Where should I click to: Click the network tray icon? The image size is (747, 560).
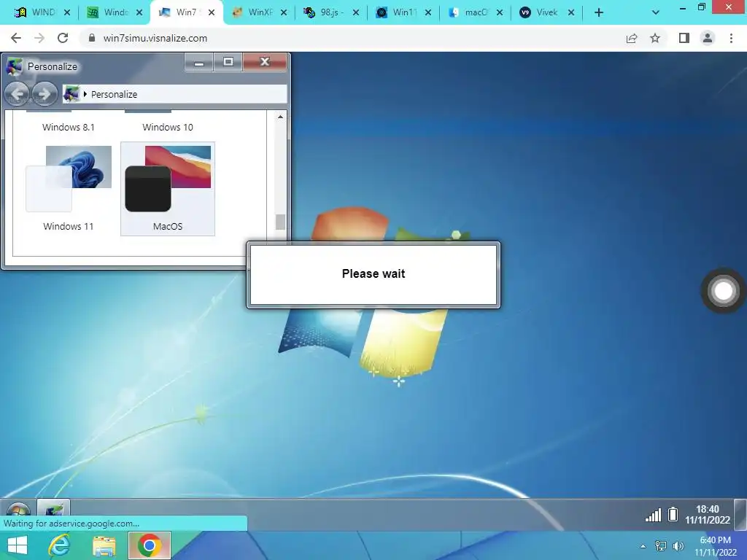tap(660, 546)
